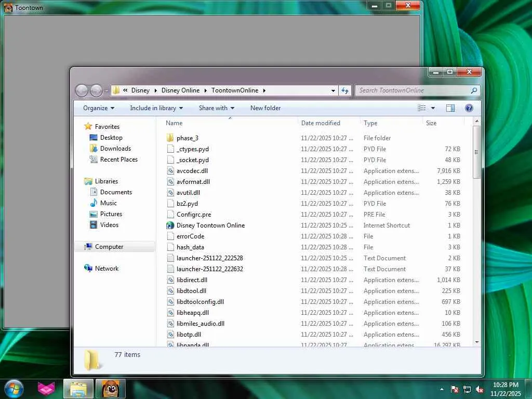
Task: Click the file list vertical scrollbar thumb
Action: [x=476, y=152]
